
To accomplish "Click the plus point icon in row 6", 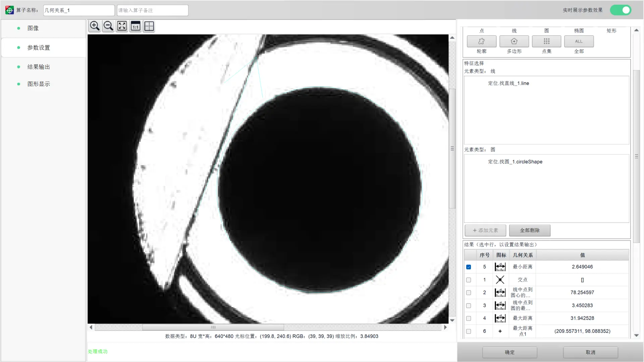I will click(x=500, y=331).
